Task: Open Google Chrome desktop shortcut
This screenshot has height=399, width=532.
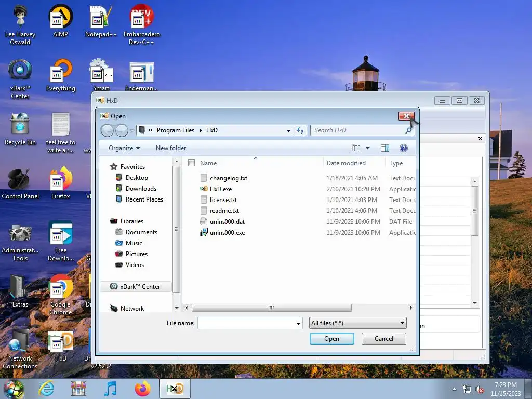Action: pyautogui.click(x=60, y=295)
